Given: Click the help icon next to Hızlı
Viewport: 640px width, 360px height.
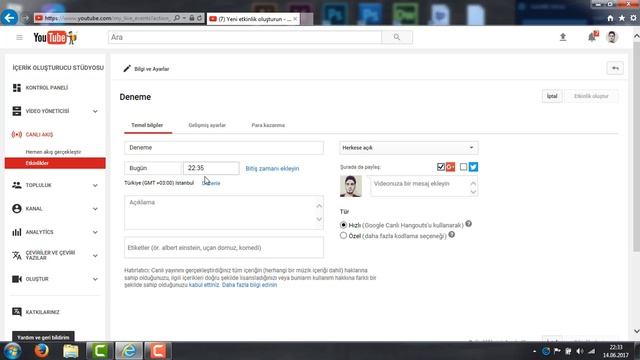Looking at the screenshot, I should (x=469, y=224).
